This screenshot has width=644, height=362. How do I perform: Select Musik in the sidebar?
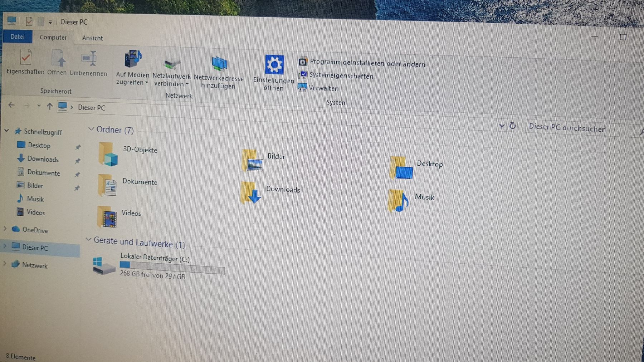(35, 199)
